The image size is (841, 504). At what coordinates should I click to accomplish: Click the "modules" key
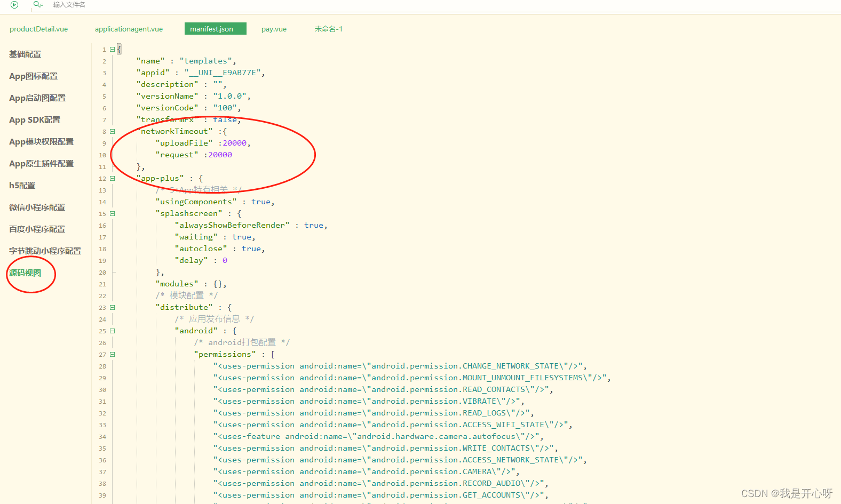click(x=177, y=284)
